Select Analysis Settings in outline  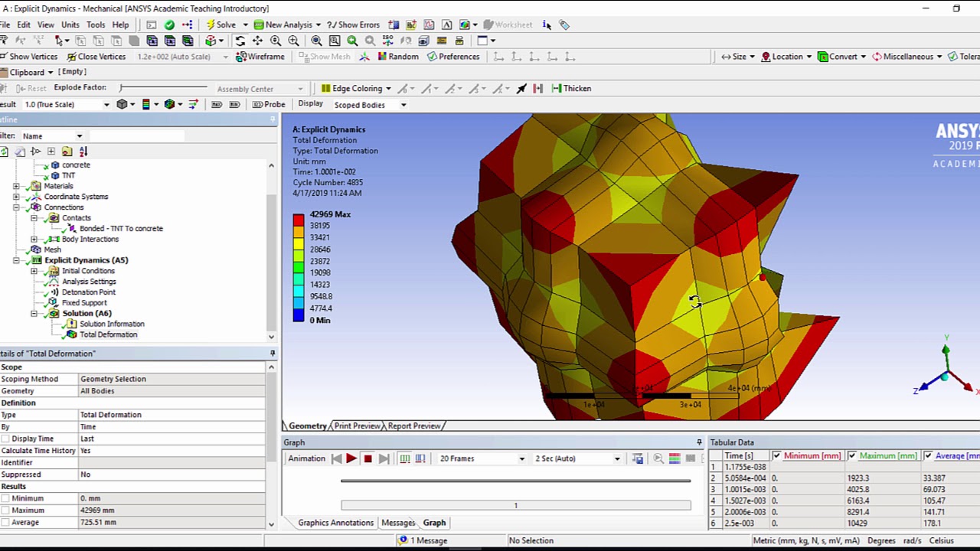[x=89, y=282]
